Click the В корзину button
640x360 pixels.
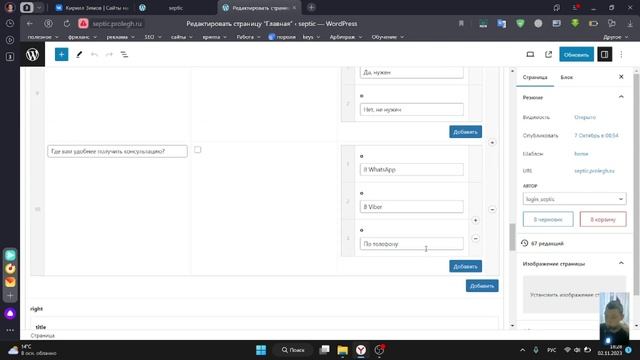[x=603, y=219]
